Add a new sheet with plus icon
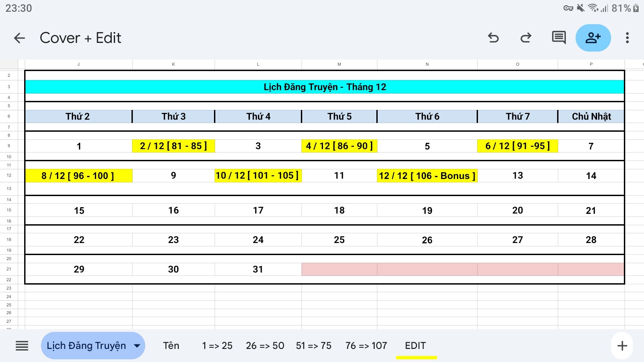Image resolution: width=644 pixels, height=362 pixels. (x=622, y=346)
